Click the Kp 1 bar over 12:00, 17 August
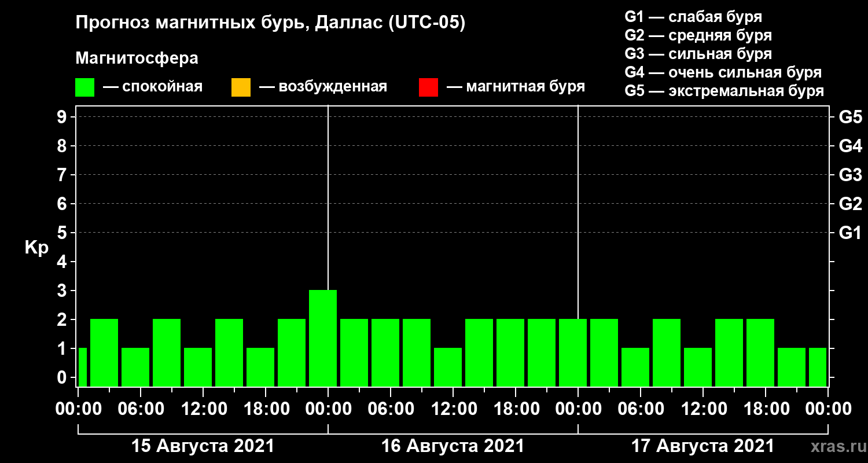868x463 pixels. tap(698, 367)
